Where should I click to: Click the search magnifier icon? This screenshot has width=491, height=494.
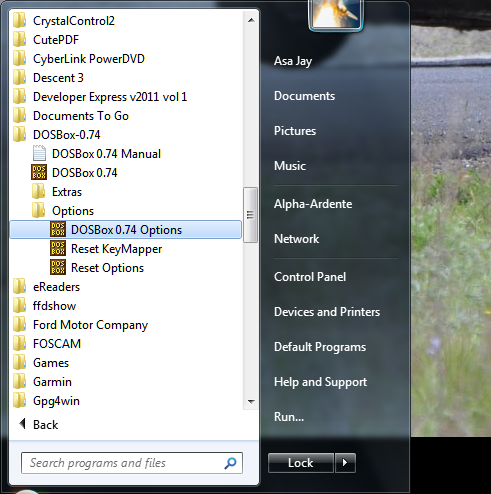tap(230, 463)
